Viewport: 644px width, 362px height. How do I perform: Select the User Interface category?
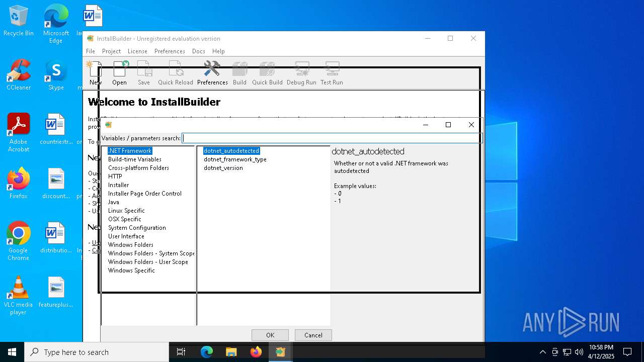126,236
